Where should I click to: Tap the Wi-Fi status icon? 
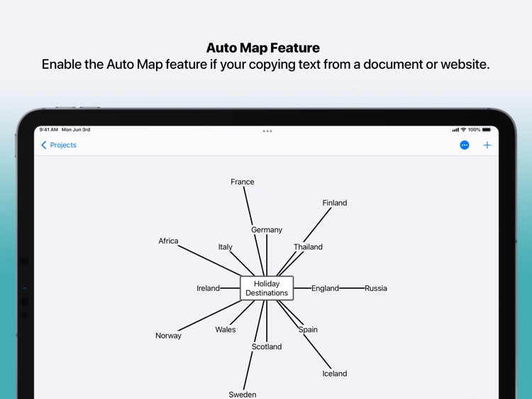[463, 130]
